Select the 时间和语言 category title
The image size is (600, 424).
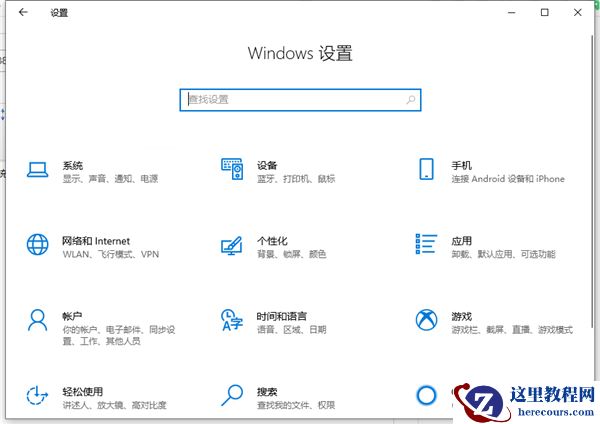pyautogui.click(x=282, y=316)
